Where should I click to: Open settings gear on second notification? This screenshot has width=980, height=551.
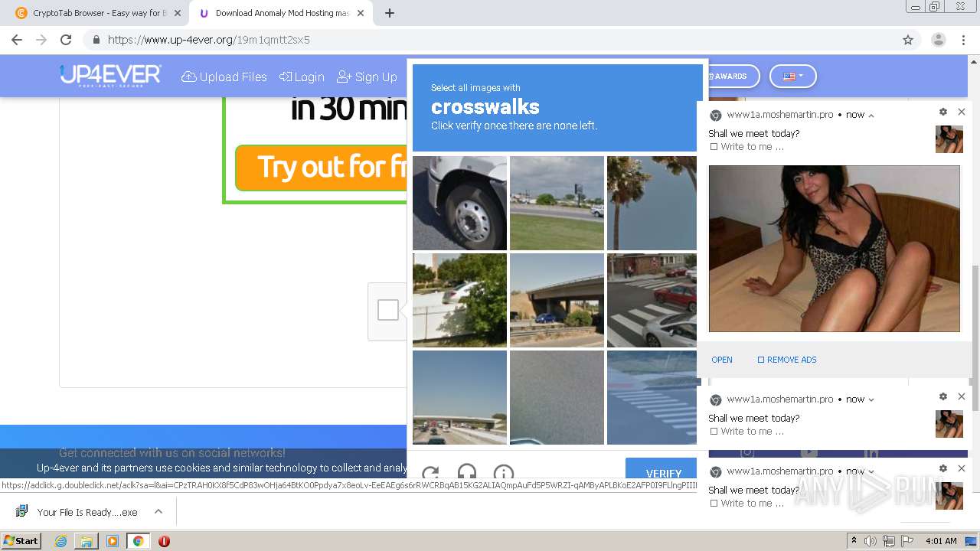(942, 396)
